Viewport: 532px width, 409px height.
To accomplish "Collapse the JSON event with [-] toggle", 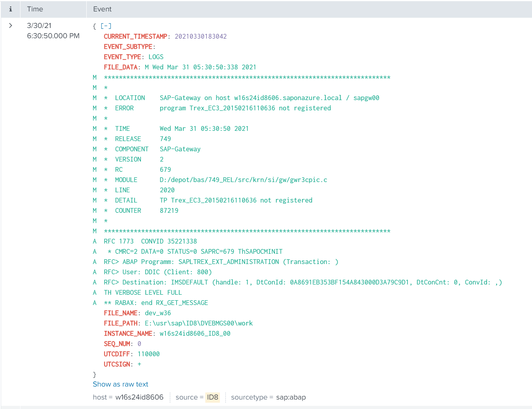I will 106,26.
